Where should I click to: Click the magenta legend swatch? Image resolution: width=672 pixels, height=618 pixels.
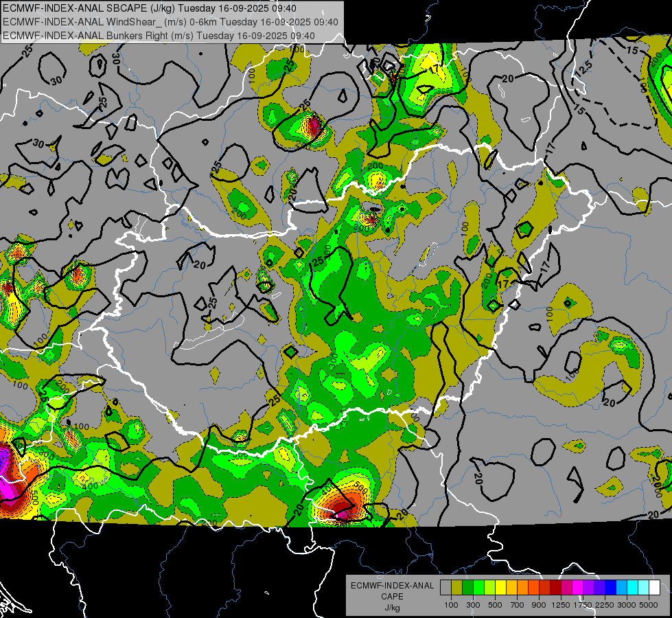tap(578, 587)
